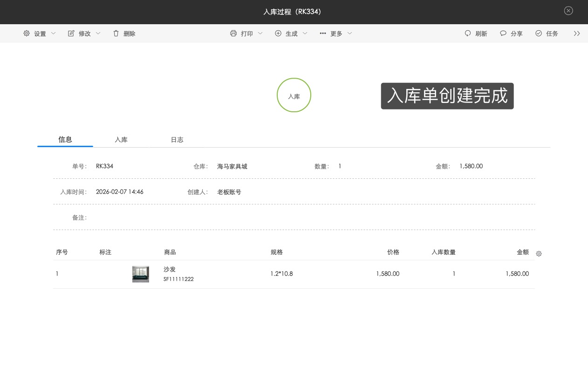Click the 打印 printer icon
This screenshot has width=588, height=373.
(233, 33)
